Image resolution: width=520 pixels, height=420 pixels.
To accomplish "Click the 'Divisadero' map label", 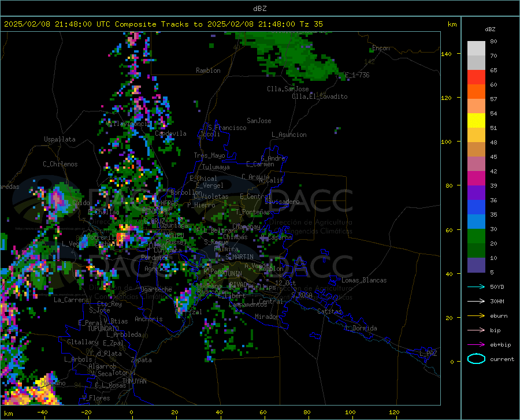I will coord(282,202).
